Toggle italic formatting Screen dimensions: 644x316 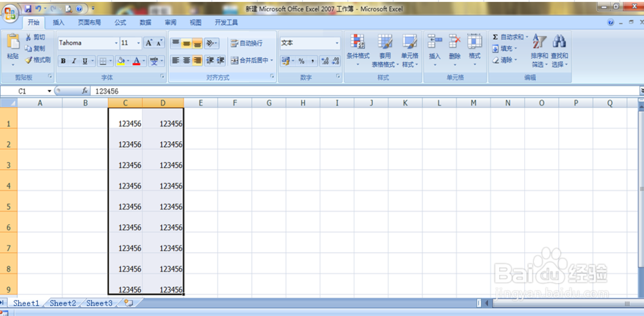point(74,61)
